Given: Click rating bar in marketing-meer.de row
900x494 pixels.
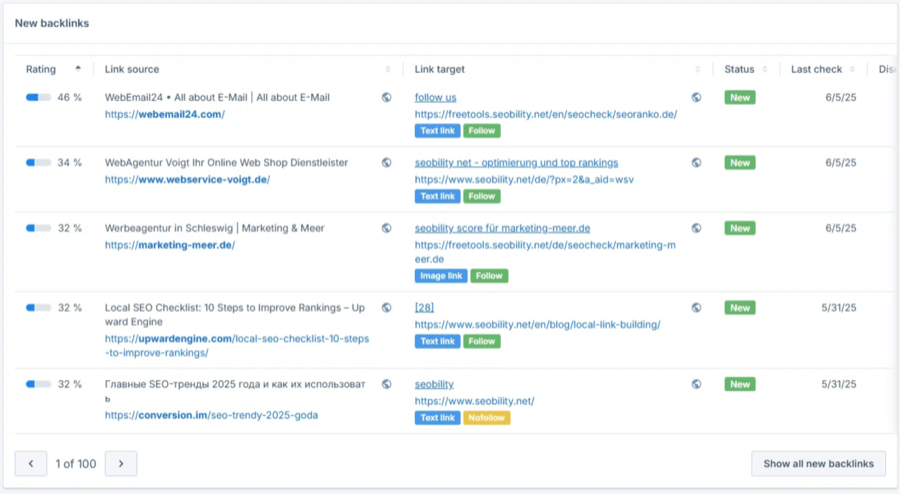Looking at the screenshot, I should point(38,228).
